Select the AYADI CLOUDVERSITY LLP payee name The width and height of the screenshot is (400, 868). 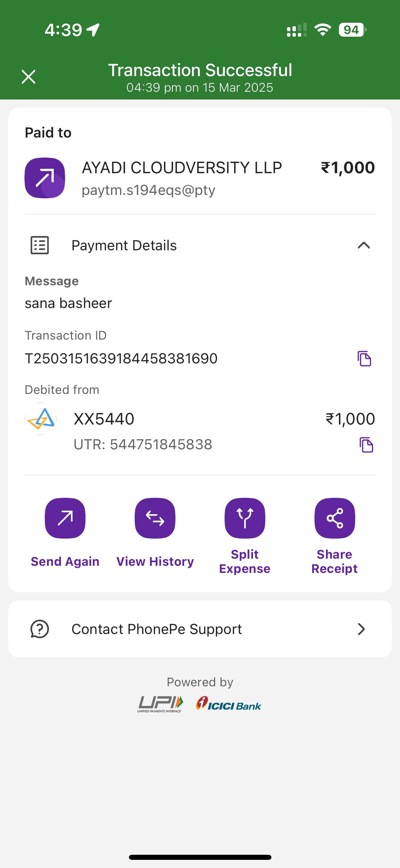pyautogui.click(x=182, y=168)
